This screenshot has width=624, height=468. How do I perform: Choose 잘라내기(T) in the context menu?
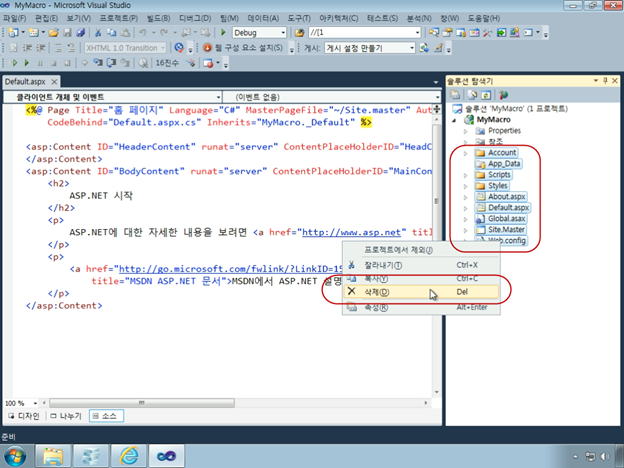click(421, 265)
